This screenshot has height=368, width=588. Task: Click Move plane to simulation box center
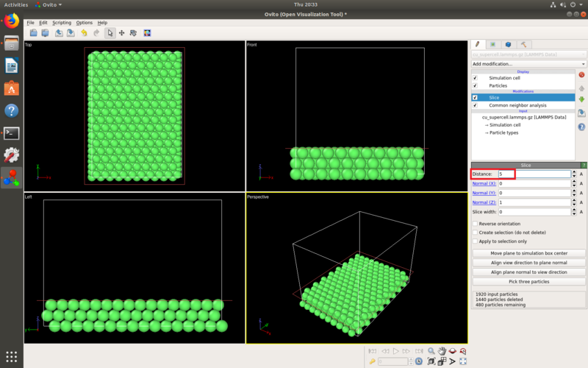528,253
